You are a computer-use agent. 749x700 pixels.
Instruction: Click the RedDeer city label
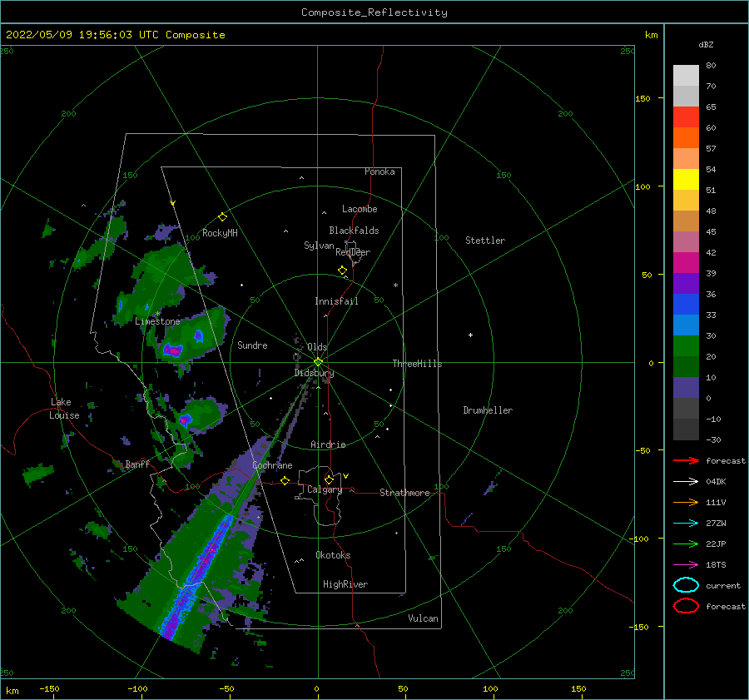click(353, 252)
